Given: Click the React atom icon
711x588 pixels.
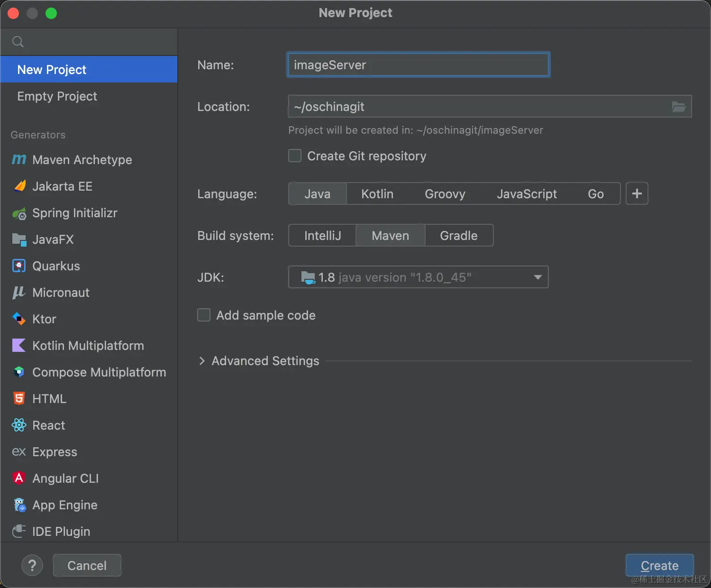Looking at the screenshot, I should 19,425.
